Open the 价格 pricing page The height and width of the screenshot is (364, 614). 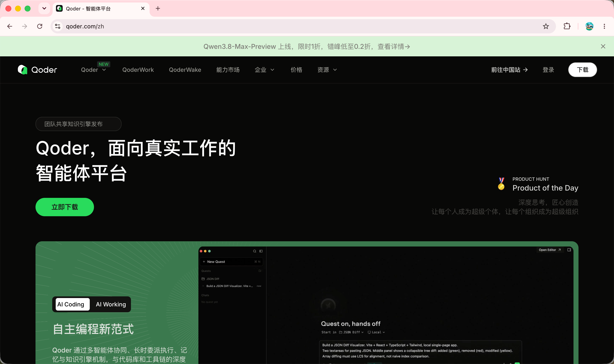tap(296, 70)
